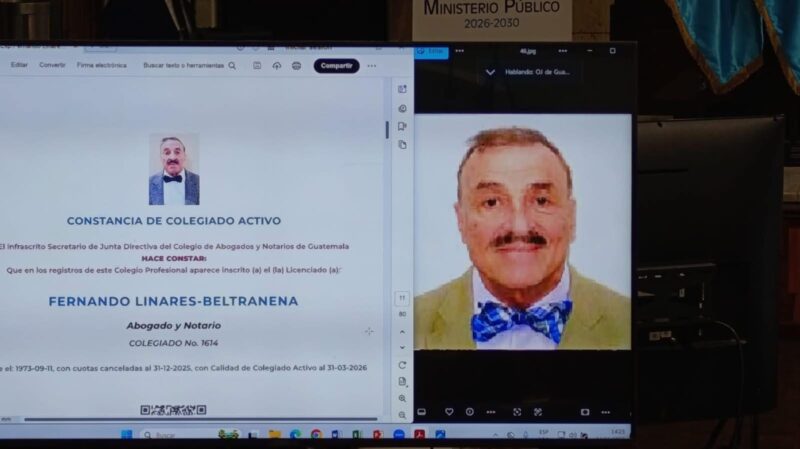
Task: Open the three-dot more options menu beside Compartir
Action: (x=372, y=66)
